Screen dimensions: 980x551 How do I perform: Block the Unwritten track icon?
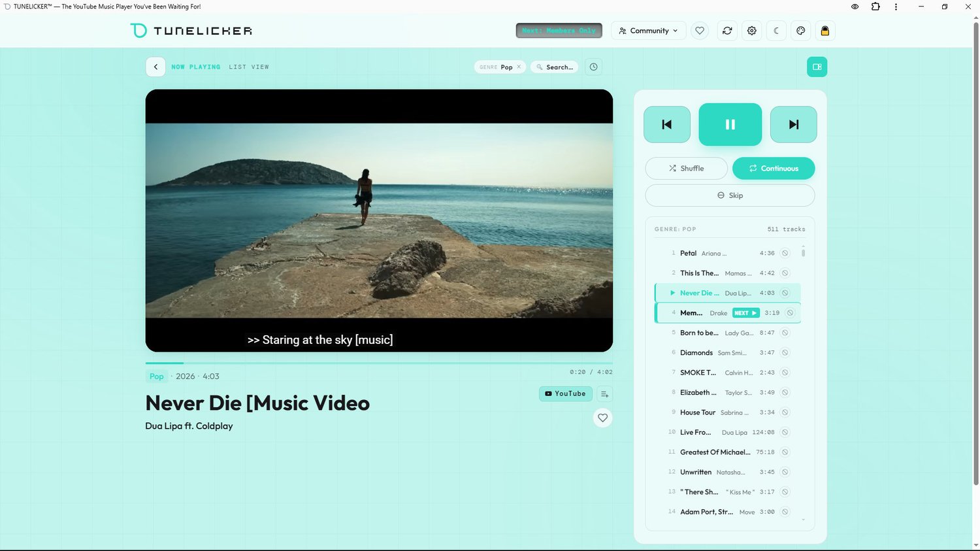coord(785,472)
